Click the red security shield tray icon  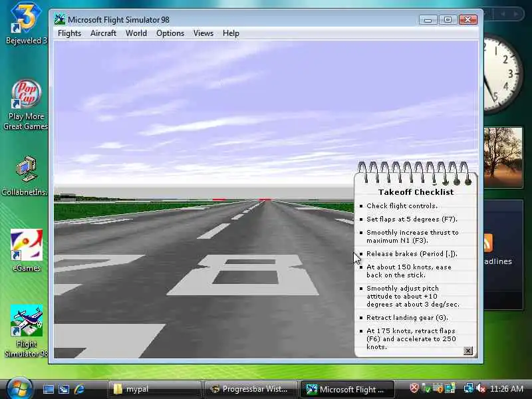click(414, 388)
